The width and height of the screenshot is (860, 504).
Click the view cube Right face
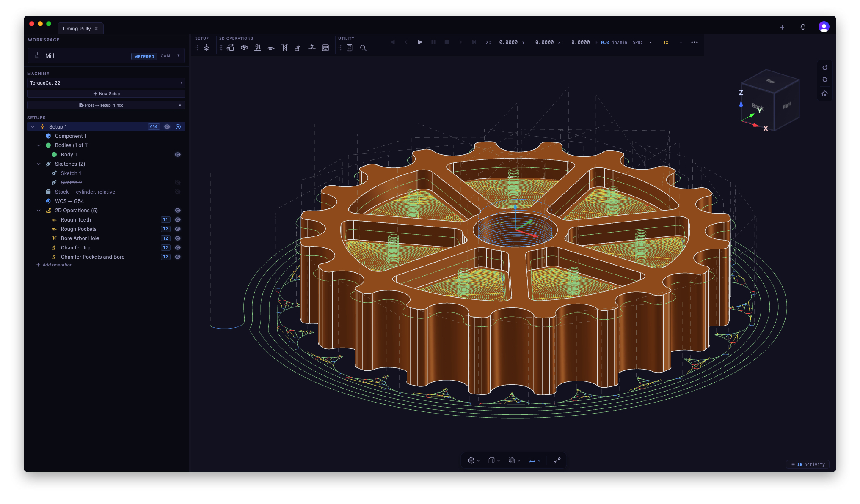[787, 106]
